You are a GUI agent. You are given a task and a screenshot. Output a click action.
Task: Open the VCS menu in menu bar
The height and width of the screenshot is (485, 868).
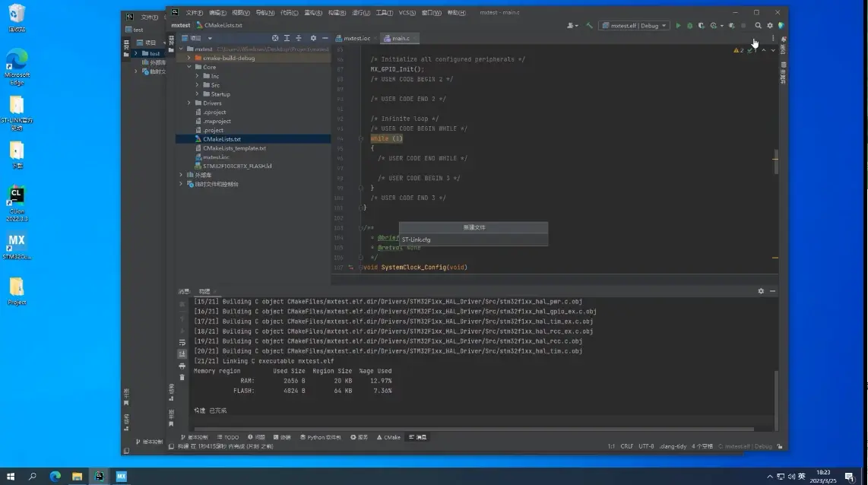(x=407, y=13)
